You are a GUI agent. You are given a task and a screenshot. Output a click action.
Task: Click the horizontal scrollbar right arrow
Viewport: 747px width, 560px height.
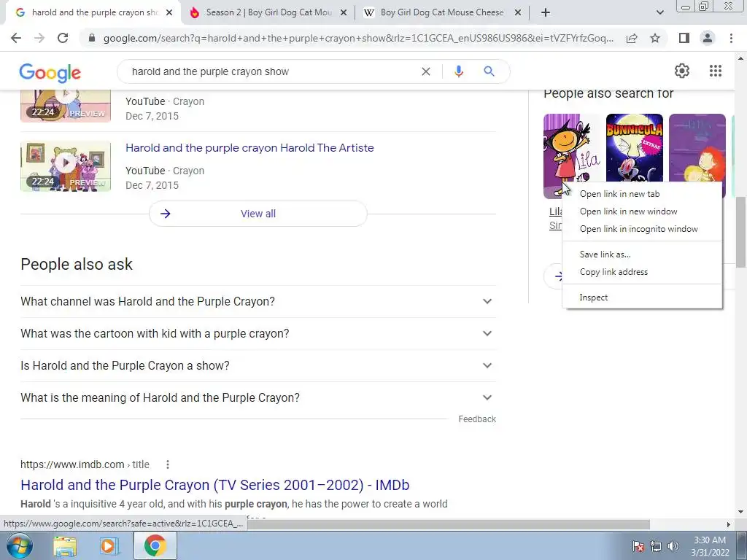(x=729, y=524)
